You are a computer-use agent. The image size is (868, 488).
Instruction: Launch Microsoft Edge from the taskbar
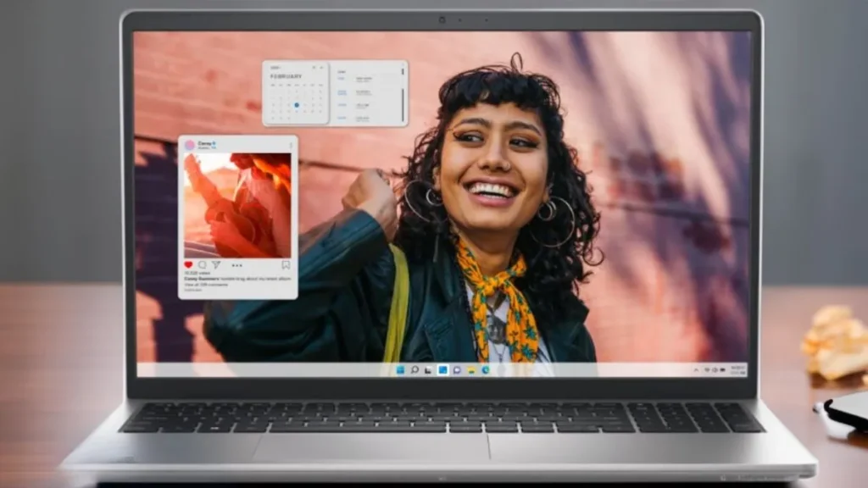(x=486, y=370)
